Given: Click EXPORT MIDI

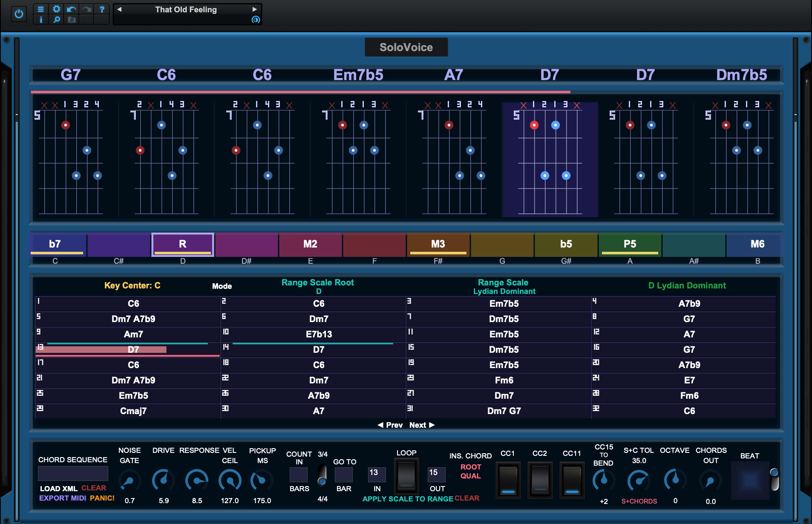Looking at the screenshot, I should (x=63, y=498).
